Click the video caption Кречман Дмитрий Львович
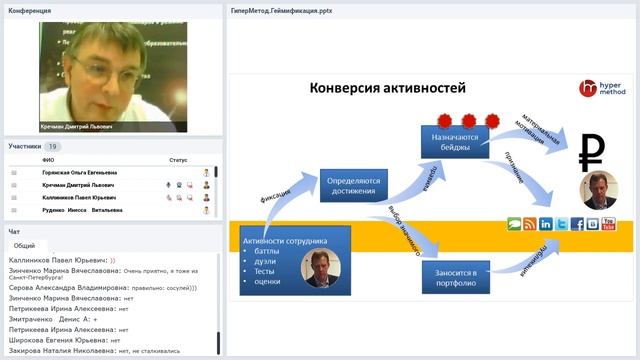This screenshot has width=640, height=360. (76, 127)
